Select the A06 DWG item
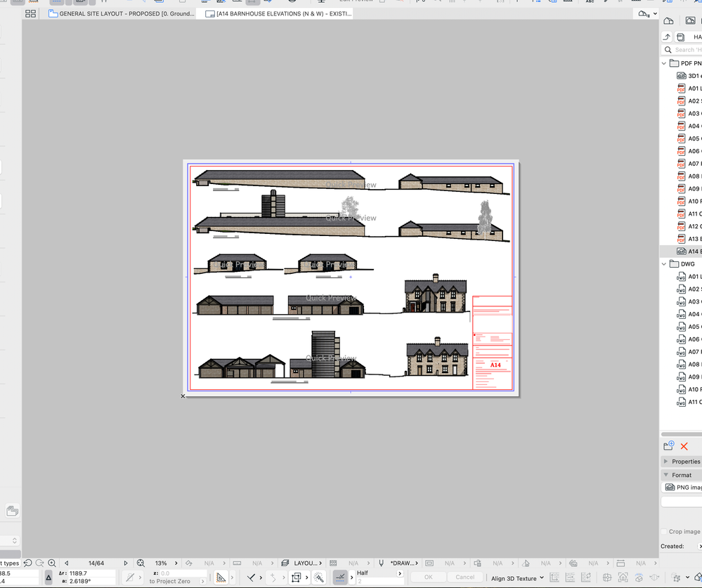The width and height of the screenshot is (702, 588). (689, 339)
